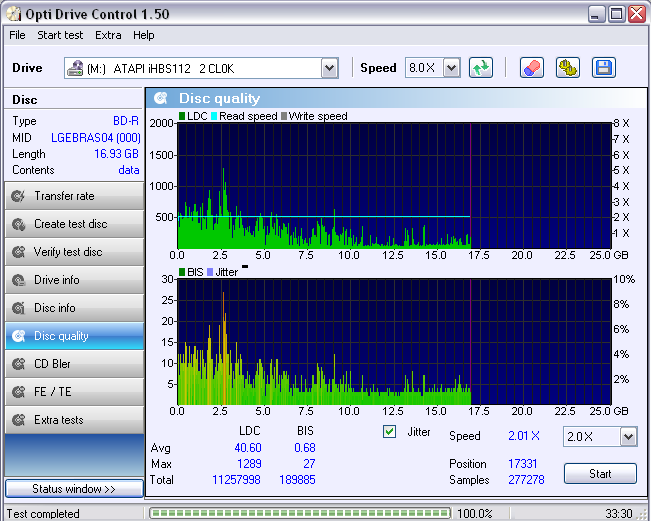The image size is (651, 521).
Task: Click the Length value 16.93 GB
Action: [x=116, y=154]
